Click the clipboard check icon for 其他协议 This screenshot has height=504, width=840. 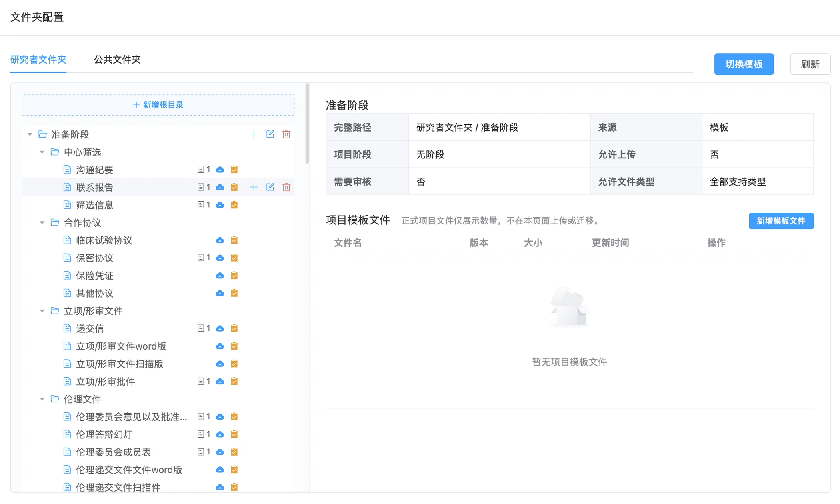(234, 293)
